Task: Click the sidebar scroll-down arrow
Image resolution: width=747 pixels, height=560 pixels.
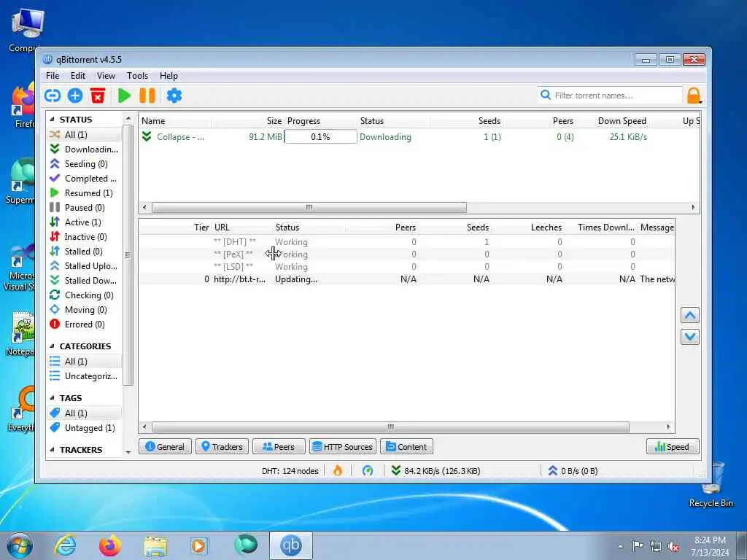Action: click(128, 451)
